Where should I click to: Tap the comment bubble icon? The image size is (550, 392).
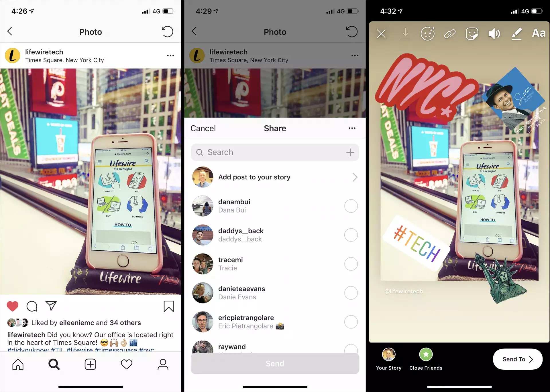[x=32, y=306]
